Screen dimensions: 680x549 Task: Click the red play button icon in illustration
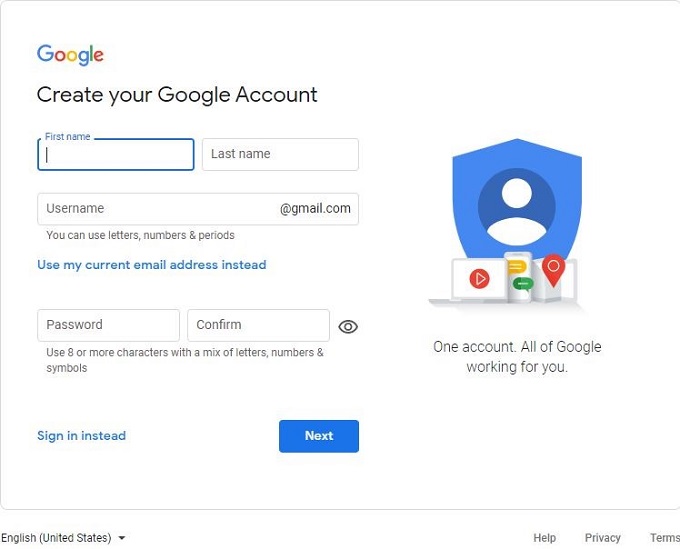click(x=479, y=279)
